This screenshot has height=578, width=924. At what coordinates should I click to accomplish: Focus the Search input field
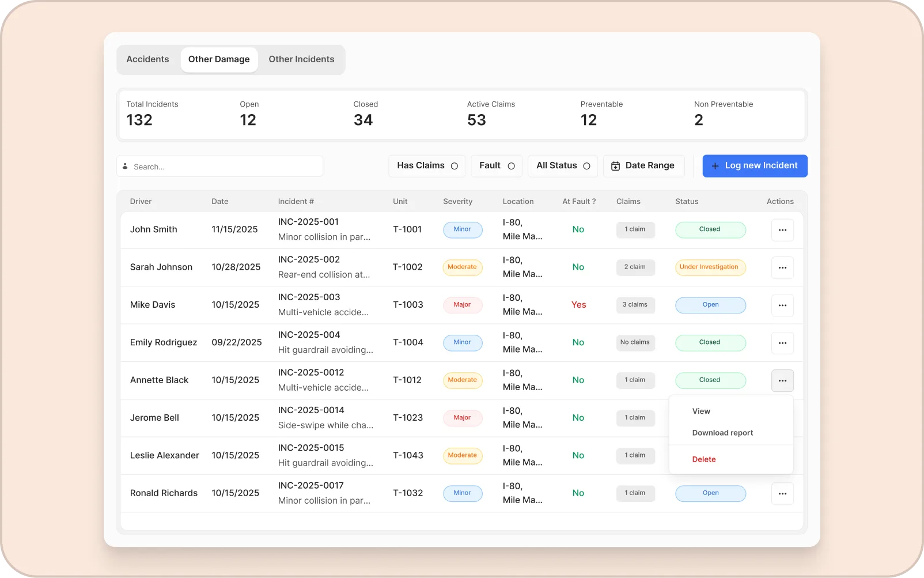click(219, 167)
